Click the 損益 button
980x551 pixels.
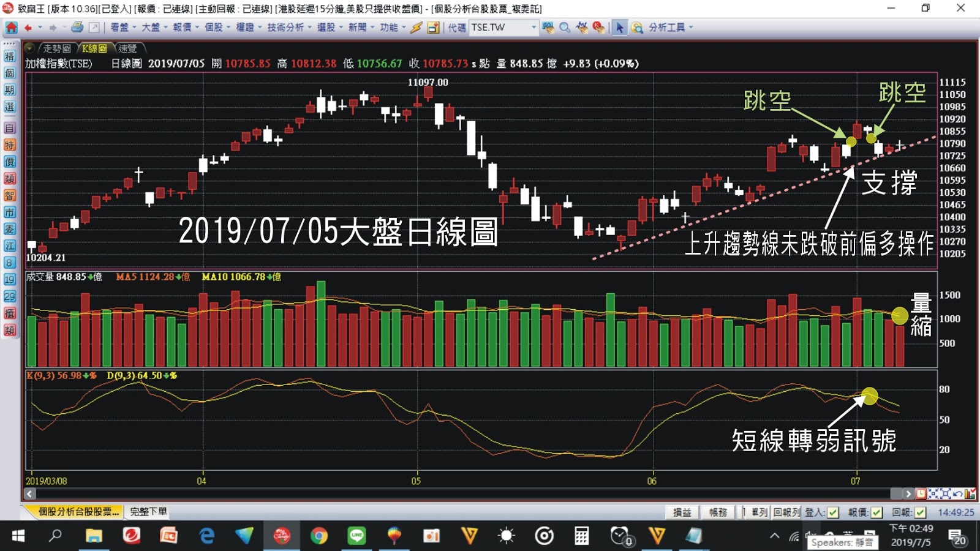(682, 512)
